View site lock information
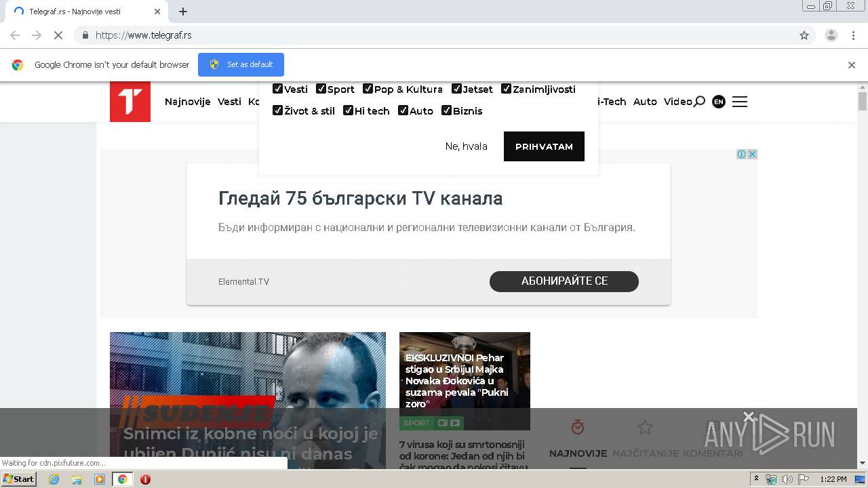The height and width of the screenshot is (488, 868). click(85, 35)
